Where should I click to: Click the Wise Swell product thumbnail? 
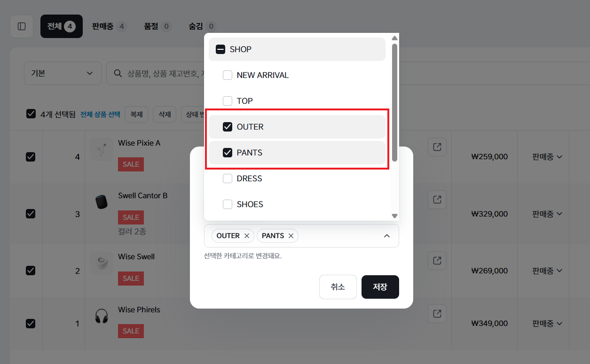(x=102, y=263)
